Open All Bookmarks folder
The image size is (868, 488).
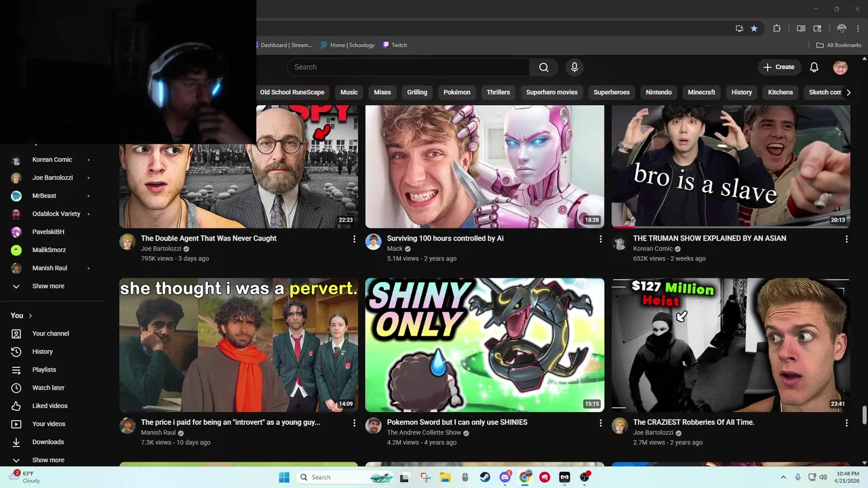pos(839,45)
